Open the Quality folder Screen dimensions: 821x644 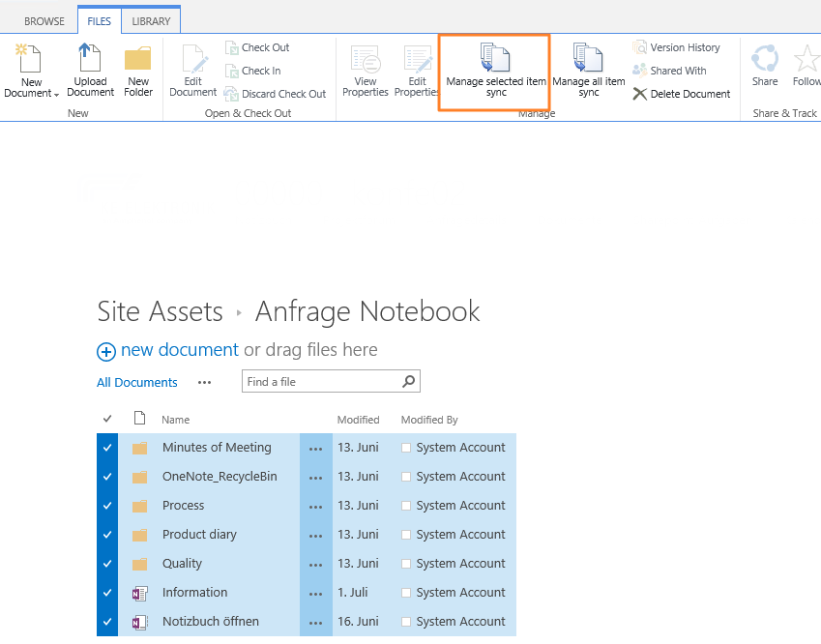click(182, 564)
